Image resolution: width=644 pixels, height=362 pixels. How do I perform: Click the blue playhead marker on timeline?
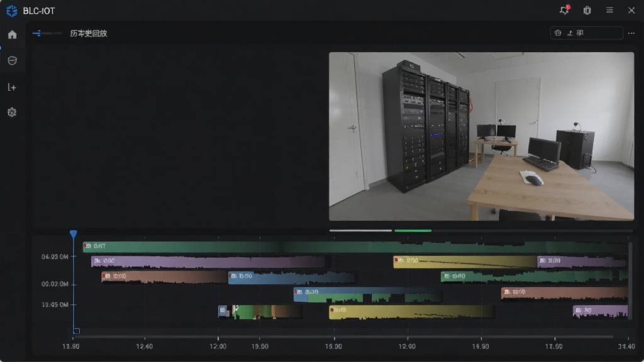(73, 234)
